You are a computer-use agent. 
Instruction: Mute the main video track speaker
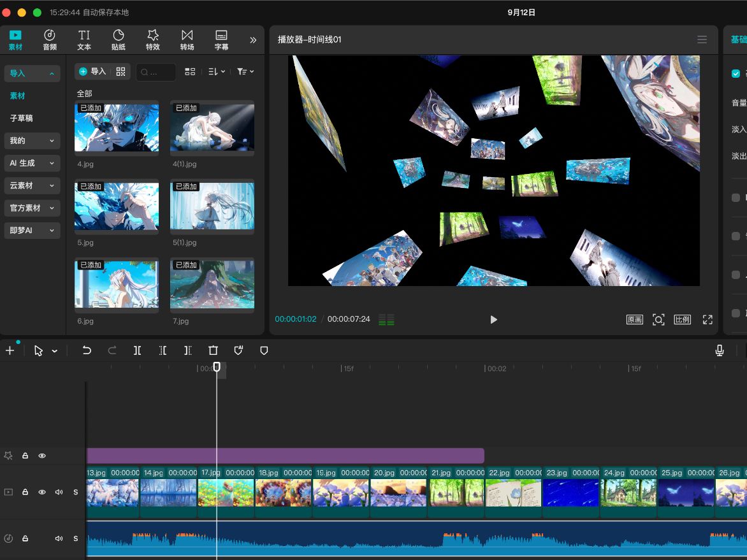(x=59, y=492)
